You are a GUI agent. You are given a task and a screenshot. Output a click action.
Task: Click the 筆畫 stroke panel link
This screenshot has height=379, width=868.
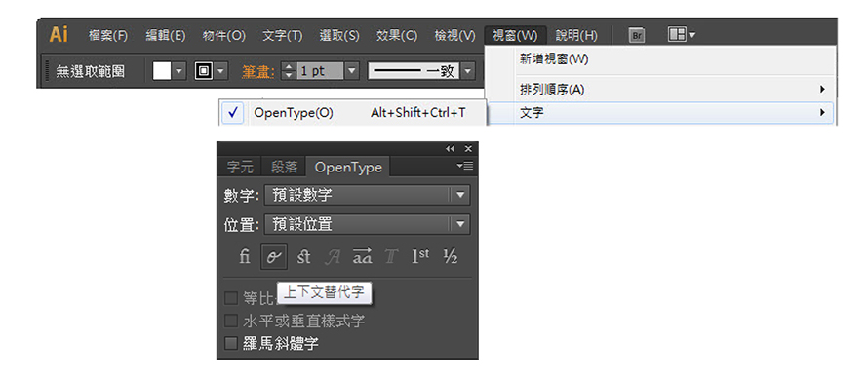pos(258,72)
